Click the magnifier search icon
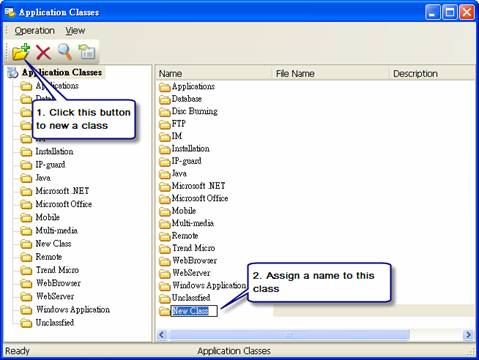The image size is (479, 360). tap(65, 52)
